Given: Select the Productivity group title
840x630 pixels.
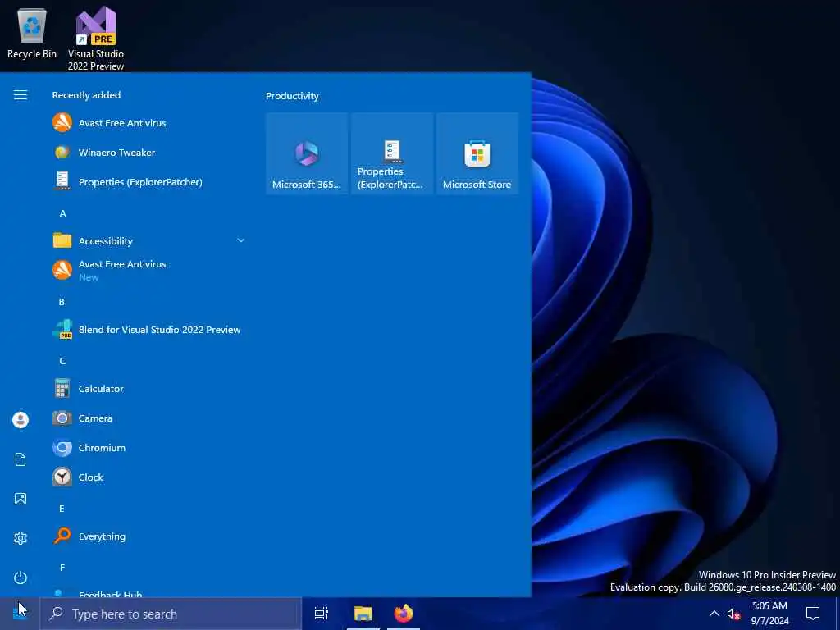Looking at the screenshot, I should point(292,96).
